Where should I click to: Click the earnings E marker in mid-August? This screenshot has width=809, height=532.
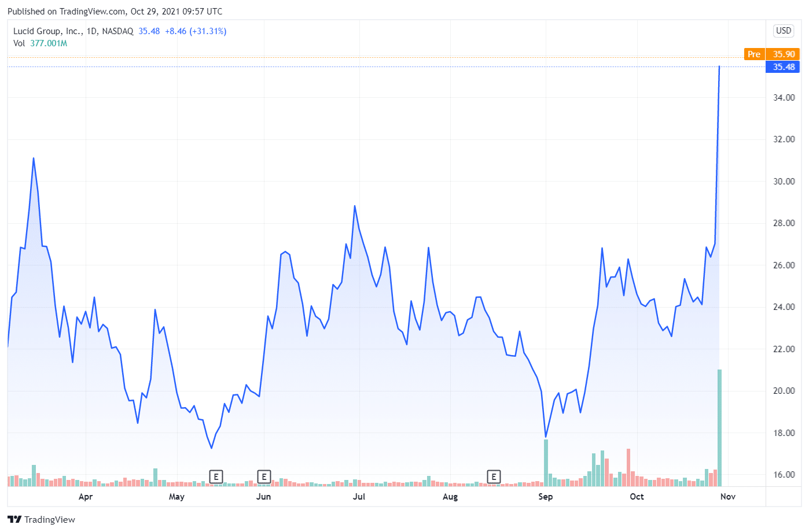(494, 477)
